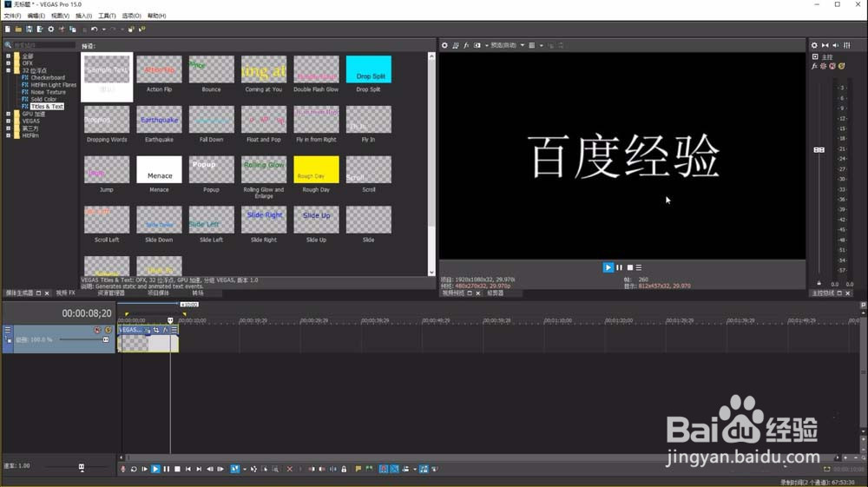This screenshot has width=868, height=487.
Task: Open the 插入(I) menu
Action: click(x=83, y=16)
